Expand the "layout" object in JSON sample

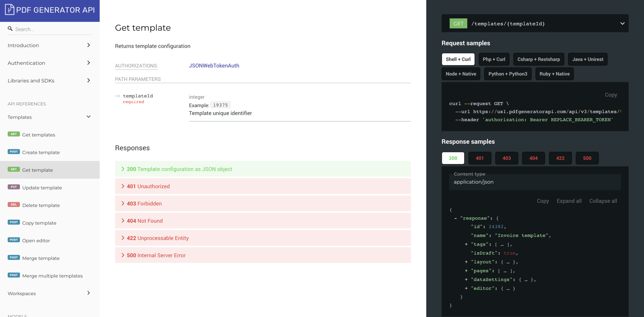(466, 262)
